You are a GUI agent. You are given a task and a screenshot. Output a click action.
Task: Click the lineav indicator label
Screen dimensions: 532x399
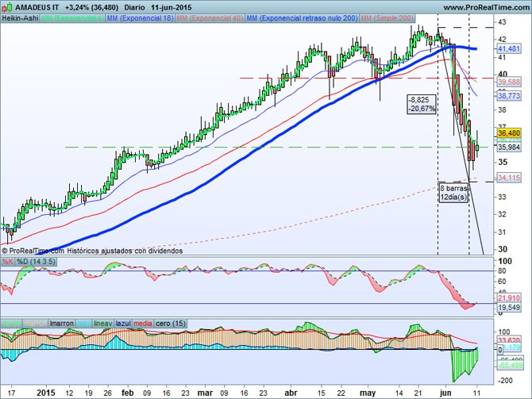(102, 324)
